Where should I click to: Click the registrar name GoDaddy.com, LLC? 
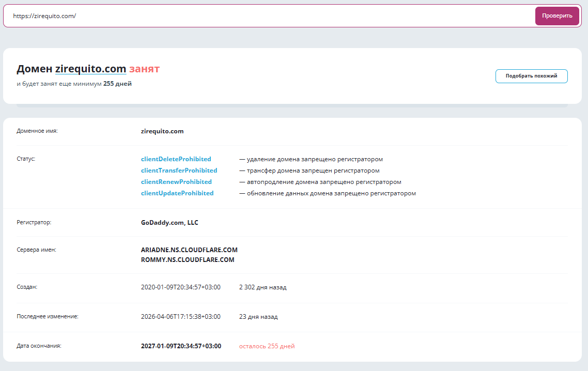point(169,223)
